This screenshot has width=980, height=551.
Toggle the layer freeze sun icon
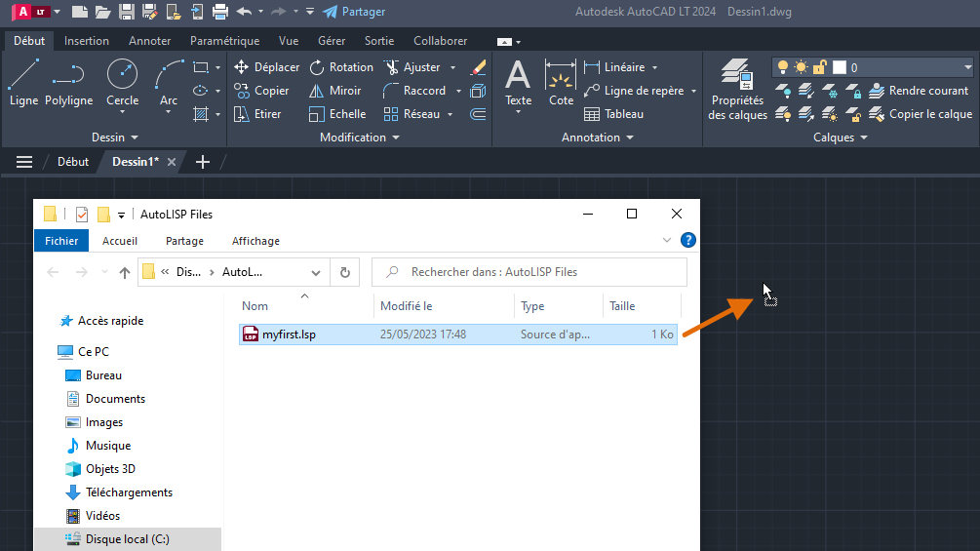801,67
